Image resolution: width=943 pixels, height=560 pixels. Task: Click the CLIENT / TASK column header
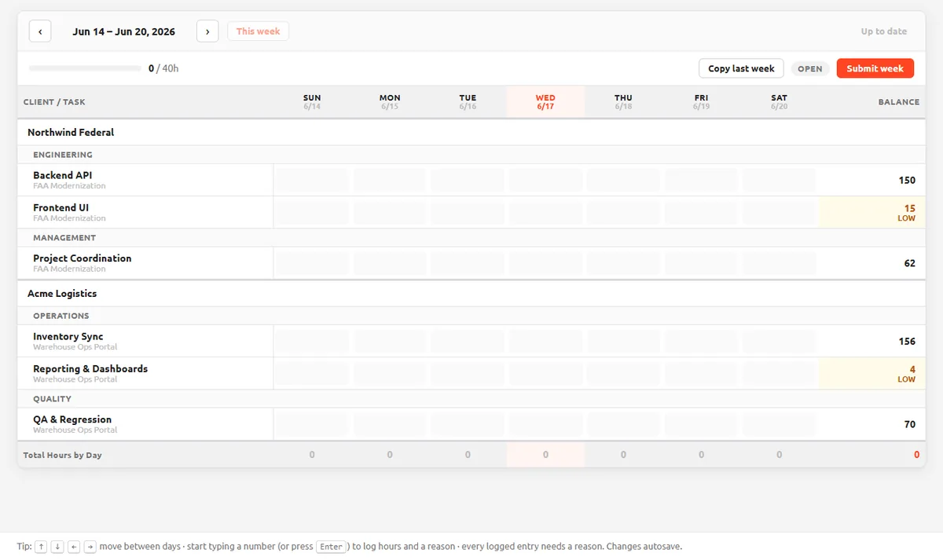[x=54, y=102]
